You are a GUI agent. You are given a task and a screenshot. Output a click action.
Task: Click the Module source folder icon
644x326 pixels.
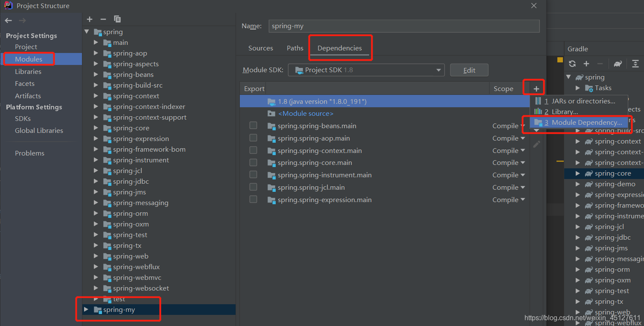(271, 114)
